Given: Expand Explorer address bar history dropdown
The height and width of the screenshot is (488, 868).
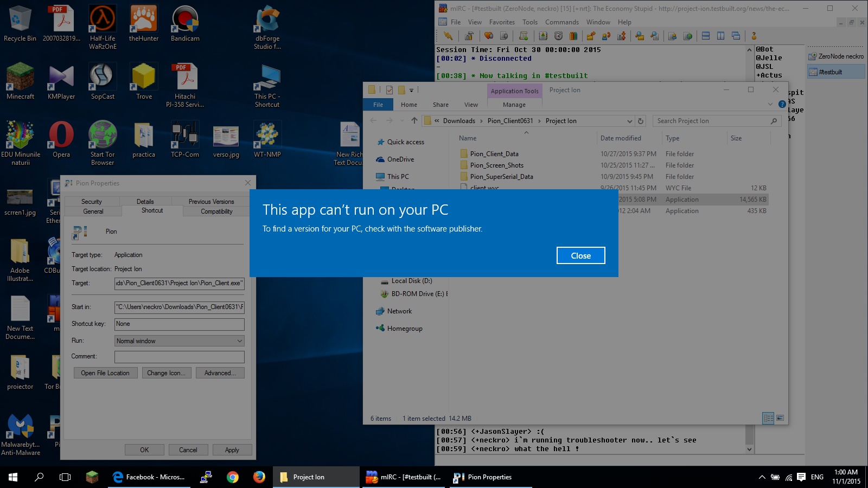Looking at the screenshot, I should coord(629,121).
